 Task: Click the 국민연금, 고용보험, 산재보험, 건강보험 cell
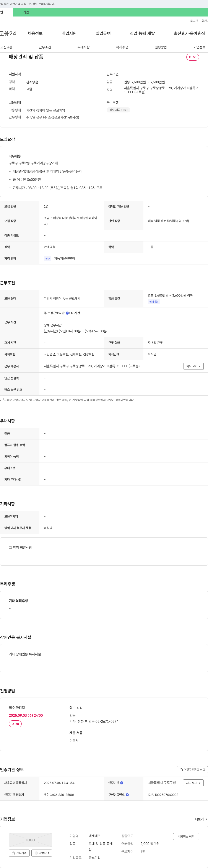coord(69,354)
